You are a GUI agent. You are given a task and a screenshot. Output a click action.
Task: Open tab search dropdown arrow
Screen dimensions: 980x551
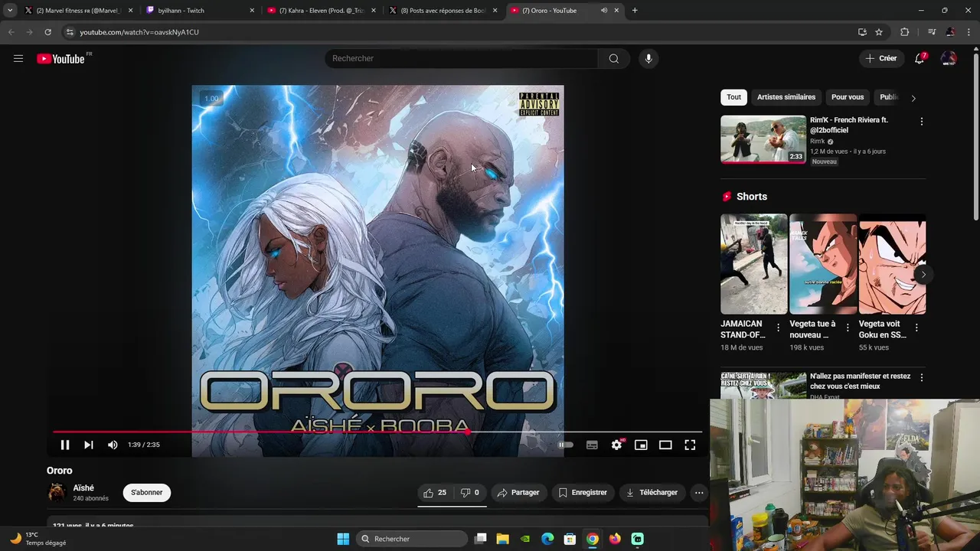tap(10, 11)
